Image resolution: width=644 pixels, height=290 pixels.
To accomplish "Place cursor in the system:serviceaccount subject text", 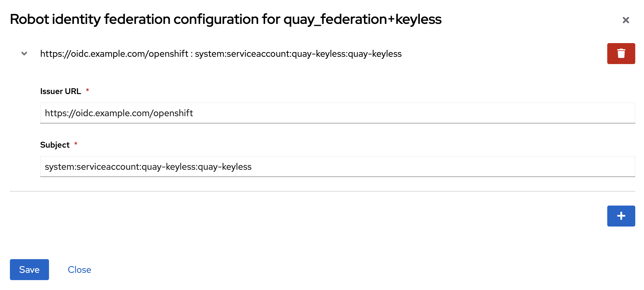I will coord(148,167).
